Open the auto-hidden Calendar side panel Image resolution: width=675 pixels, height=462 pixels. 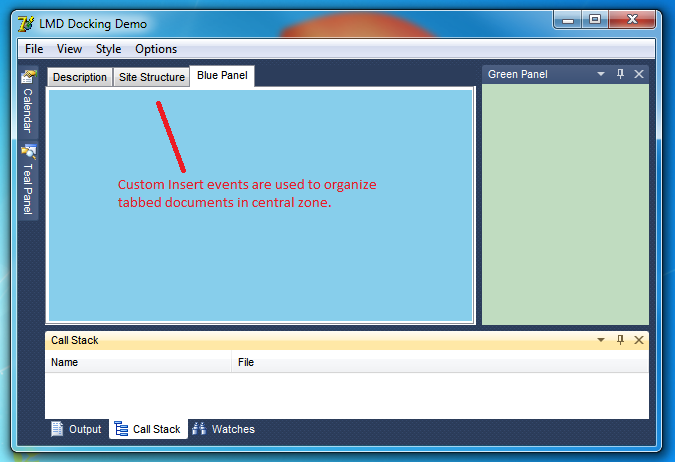(x=28, y=102)
